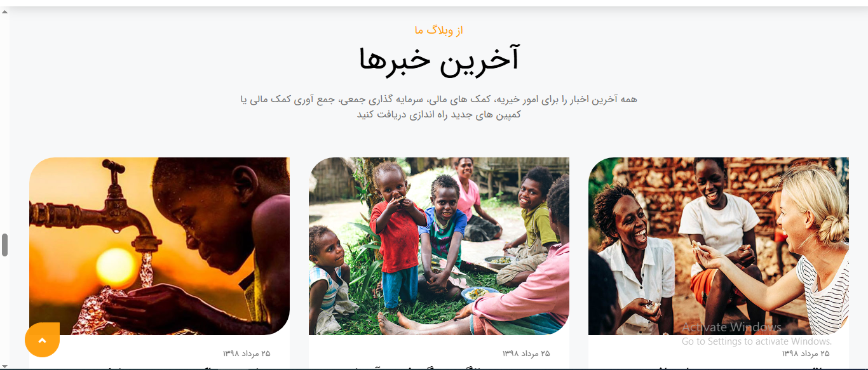Open the boy drinking from tap photo

pos(159,246)
